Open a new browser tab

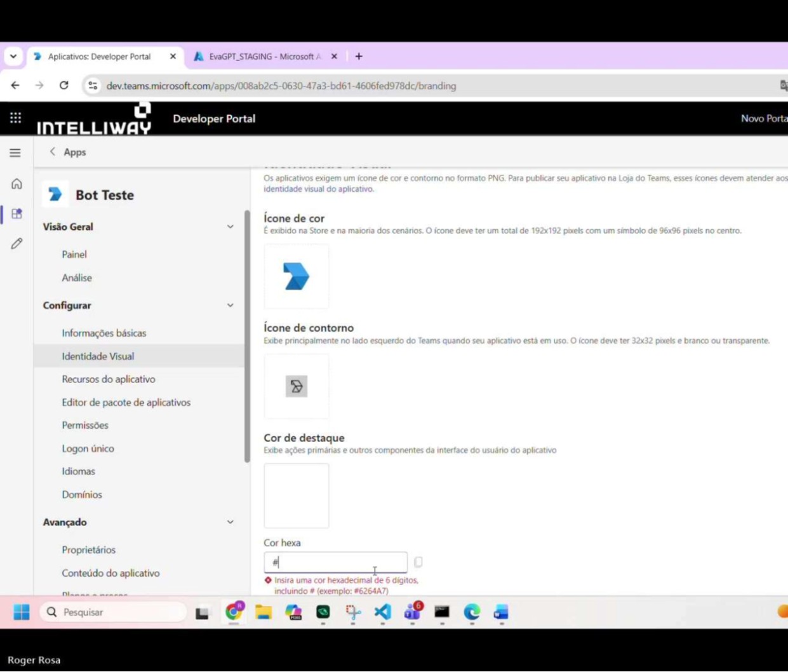coord(359,57)
